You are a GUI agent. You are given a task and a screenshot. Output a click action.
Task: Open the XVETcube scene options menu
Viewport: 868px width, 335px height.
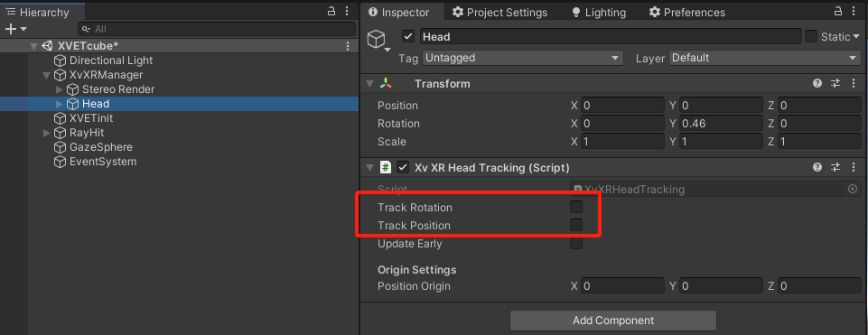pyautogui.click(x=348, y=46)
